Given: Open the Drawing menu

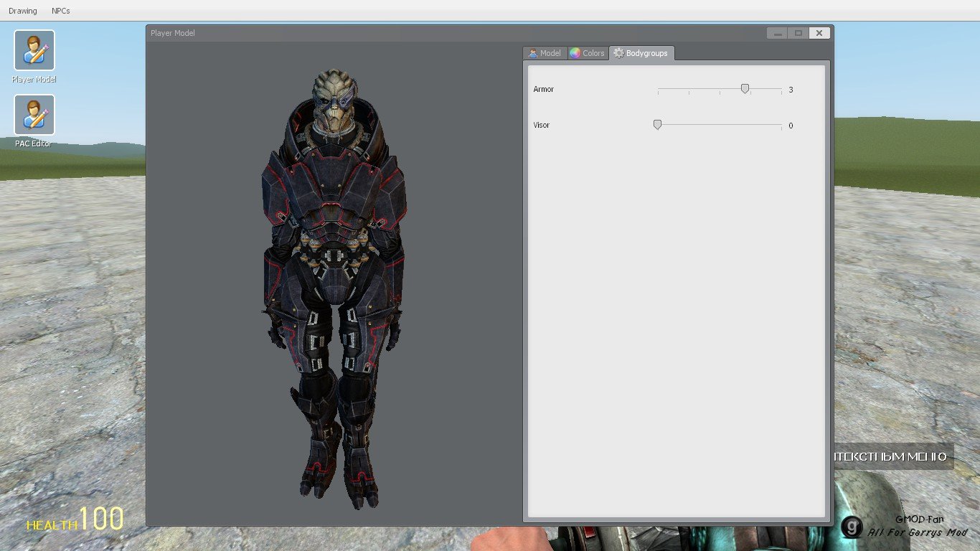Looking at the screenshot, I should (23, 11).
